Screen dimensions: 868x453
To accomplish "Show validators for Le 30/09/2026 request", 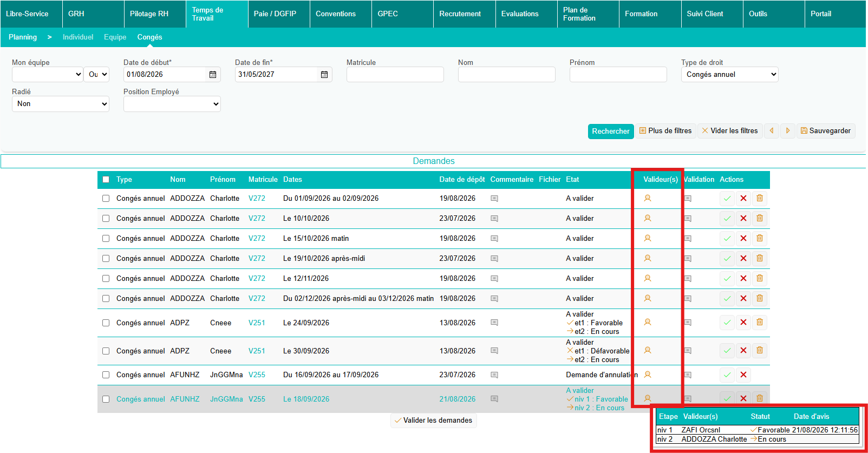I will (x=648, y=350).
